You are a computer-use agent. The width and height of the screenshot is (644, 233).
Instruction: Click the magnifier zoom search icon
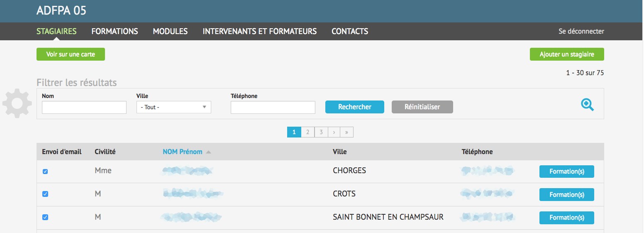click(x=587, y=105)
